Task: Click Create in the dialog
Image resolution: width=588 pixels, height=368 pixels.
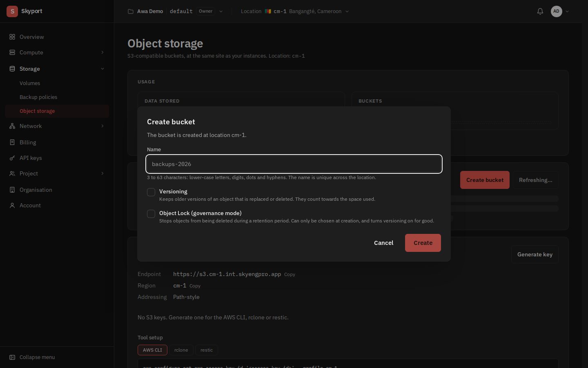Action: click(423, 243)
